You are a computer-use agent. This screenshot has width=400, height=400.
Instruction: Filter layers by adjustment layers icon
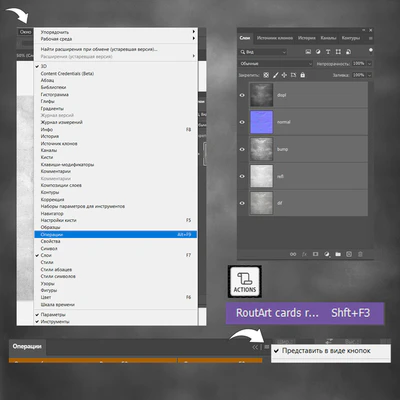(x=318, y=52)
